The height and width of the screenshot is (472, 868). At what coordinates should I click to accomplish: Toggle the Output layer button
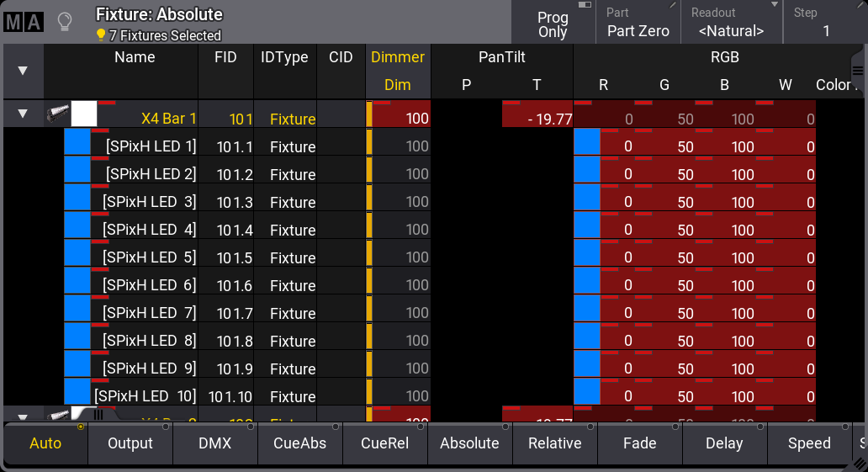[130, 443]
